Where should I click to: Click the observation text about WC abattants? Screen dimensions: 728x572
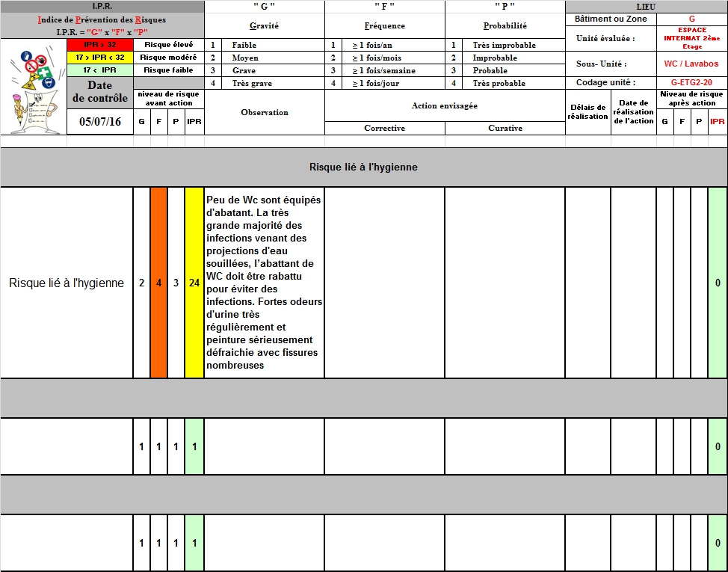pyautogui.click(x=264, y=283)
